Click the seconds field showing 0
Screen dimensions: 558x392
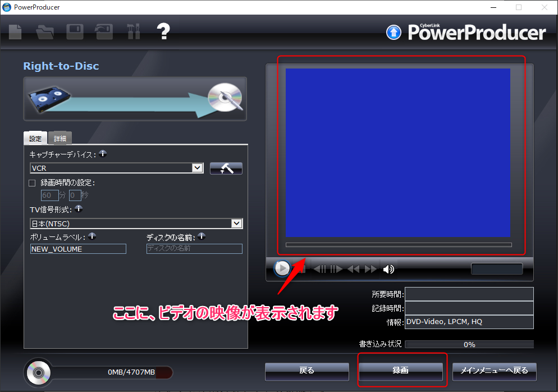(x=75, y=195)
